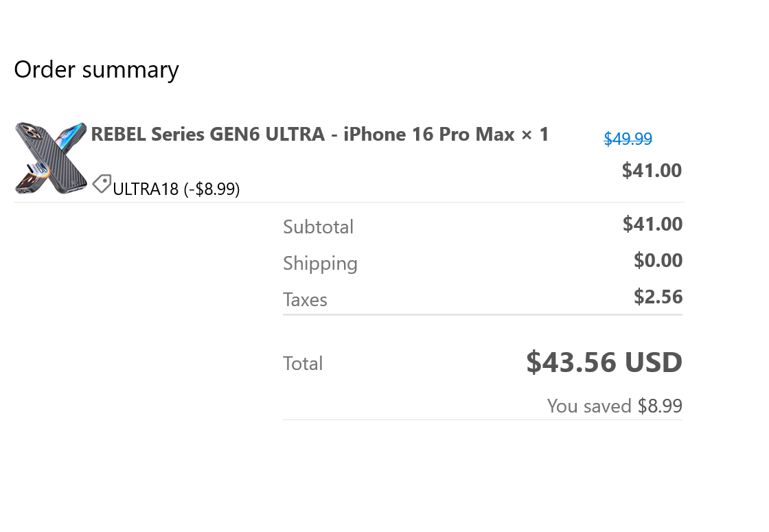The image size is (769, 532).
Task: Click the $43.56 USD total amount
Action: click(x=604, y=362)
